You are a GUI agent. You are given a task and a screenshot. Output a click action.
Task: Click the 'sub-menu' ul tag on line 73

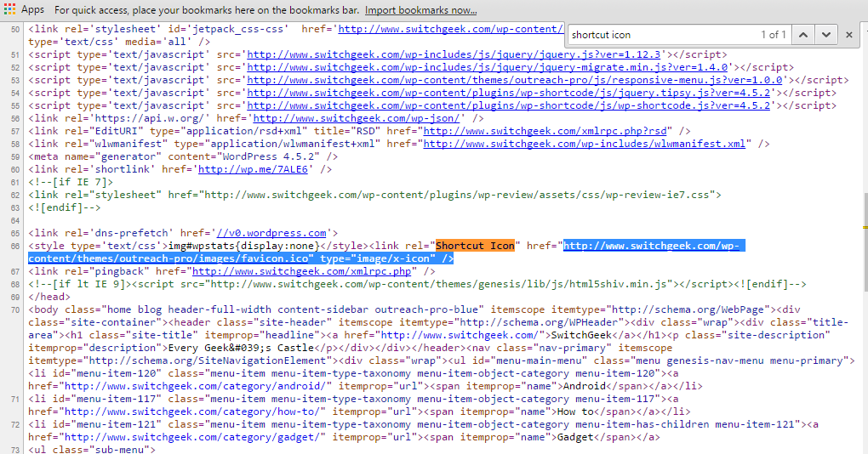coord(92,449)
